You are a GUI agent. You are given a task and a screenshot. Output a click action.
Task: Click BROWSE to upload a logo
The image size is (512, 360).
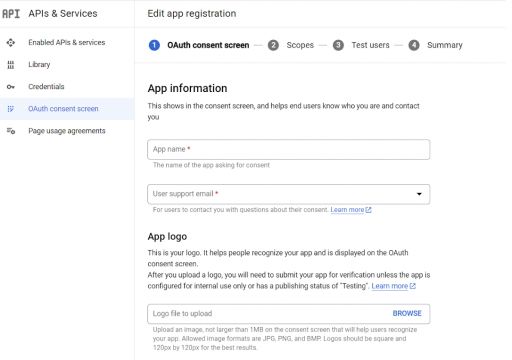click(407, 313)
